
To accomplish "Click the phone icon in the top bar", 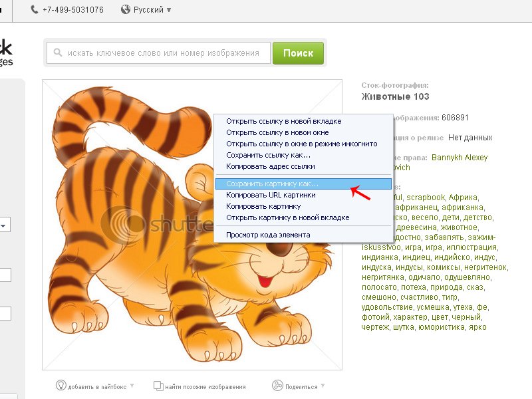I will coord(35,10).
